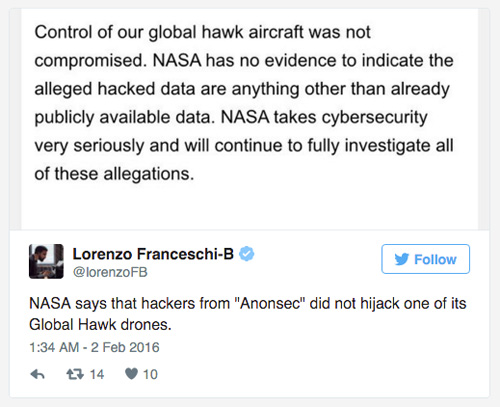Click the "Global Hawk drones." tweet text
500x407 pixels.
pyautogui.click(x=100, y=325)
